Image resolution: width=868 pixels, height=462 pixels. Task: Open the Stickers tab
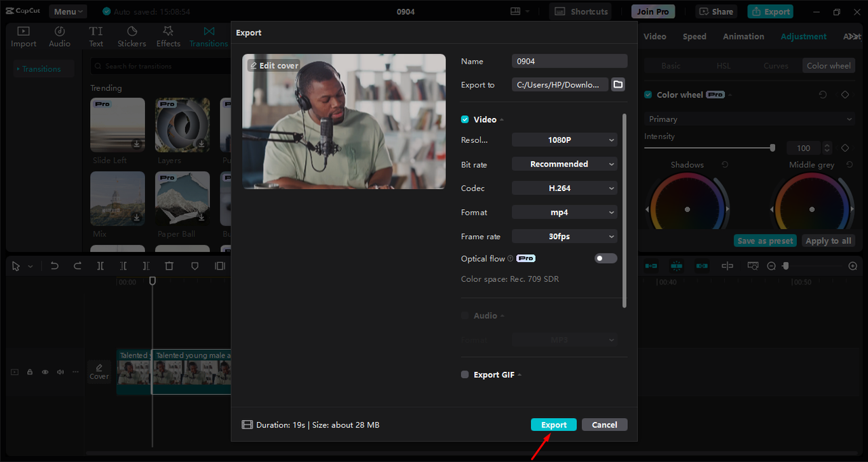click(x=132, y=37)
